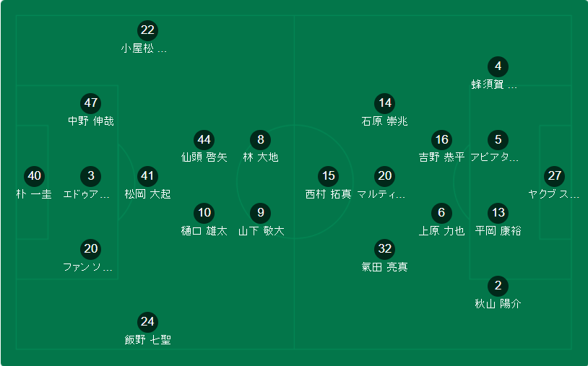This screenshot has height=366, width=588.
Task: Open player name 吉野 恭平
Action: click(x=441, y=157)
